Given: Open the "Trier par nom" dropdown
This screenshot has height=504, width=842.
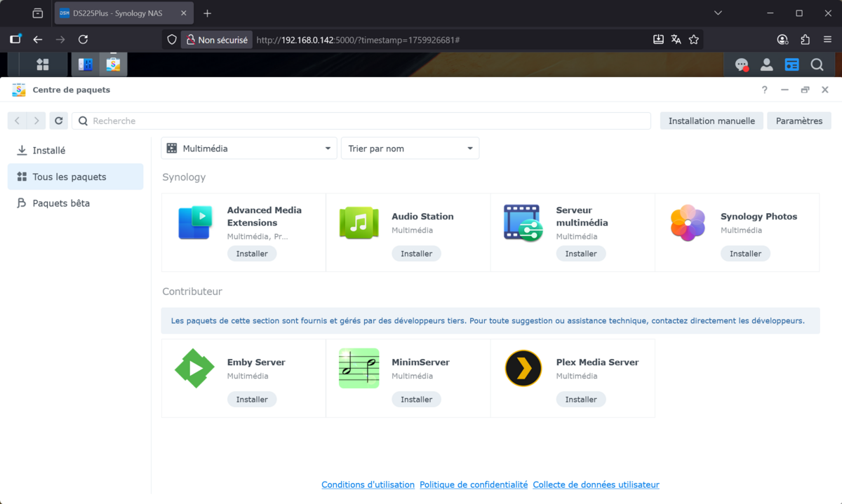Looking at the screenshot, I should pyautogui.click(x=410, y=148).
